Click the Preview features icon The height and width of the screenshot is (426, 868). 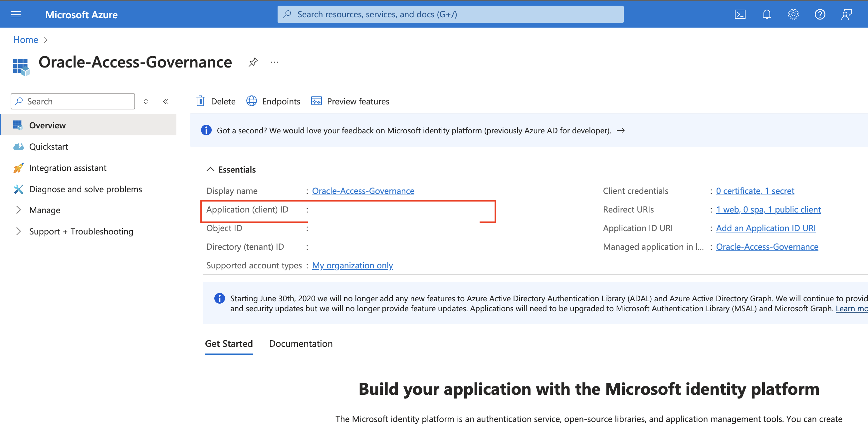click(316, 101)
